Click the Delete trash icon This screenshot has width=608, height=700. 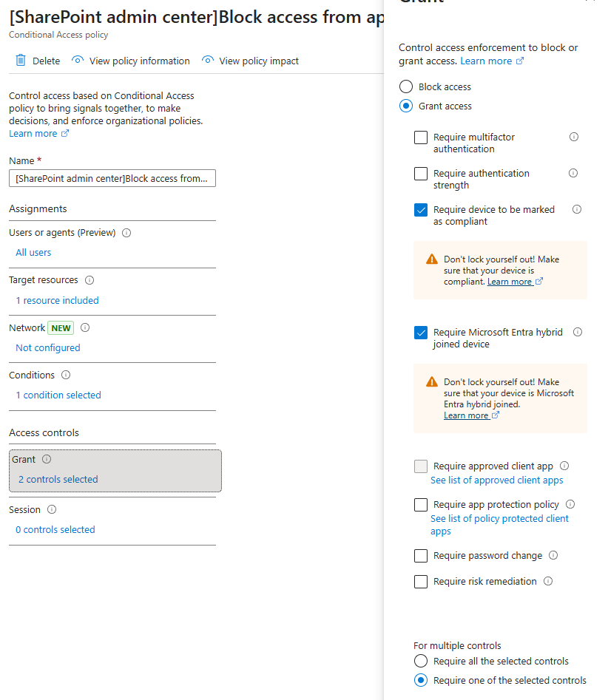[x=21, y=61]
